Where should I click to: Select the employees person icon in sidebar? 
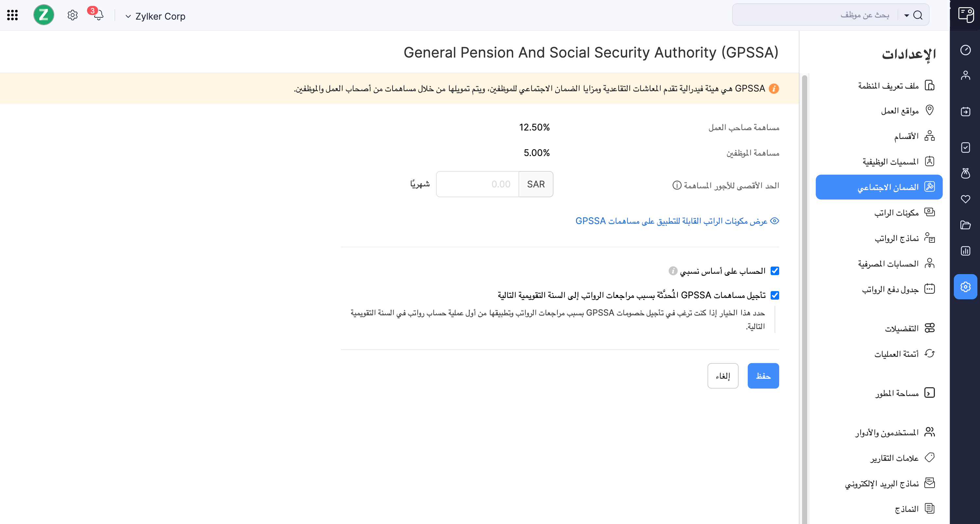(x=965, y=75)
